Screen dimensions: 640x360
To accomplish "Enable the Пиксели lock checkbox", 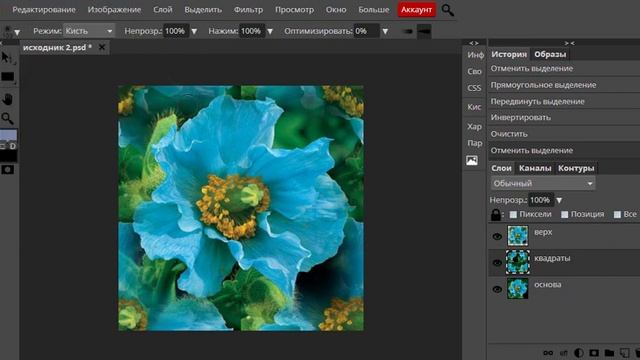I will pyautogui.click(x=513, y=214).
